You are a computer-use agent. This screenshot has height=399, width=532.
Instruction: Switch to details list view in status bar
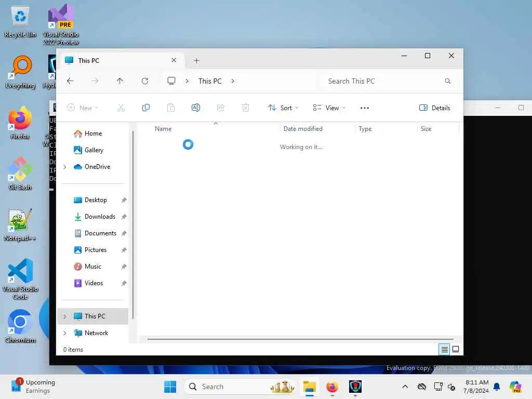(445, 349)
